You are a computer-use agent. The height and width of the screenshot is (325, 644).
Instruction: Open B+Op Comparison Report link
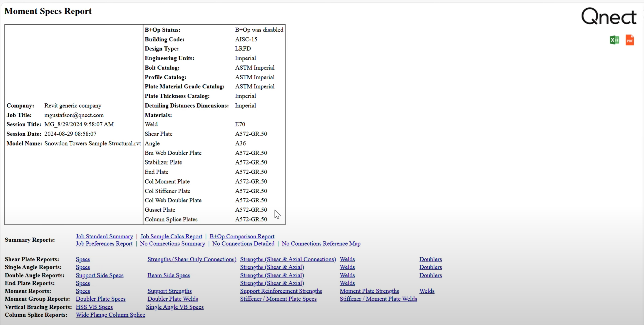(x=242, y=236)
